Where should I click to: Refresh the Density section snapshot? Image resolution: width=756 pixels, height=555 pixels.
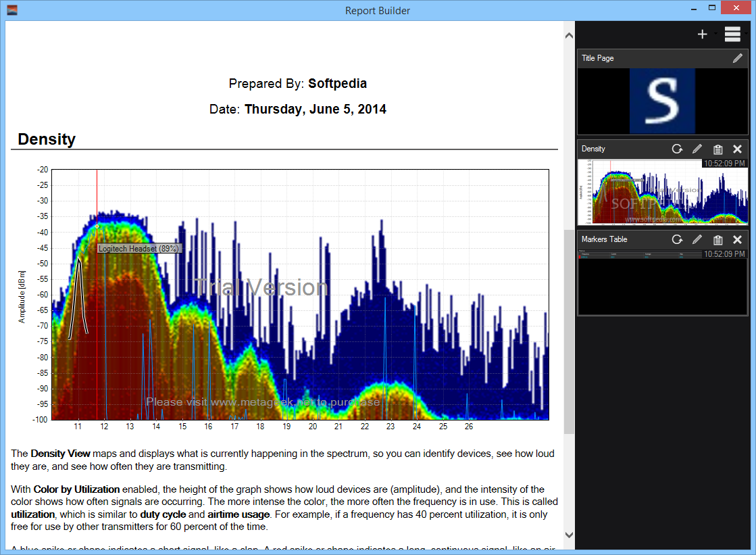[x=677, y=149]
